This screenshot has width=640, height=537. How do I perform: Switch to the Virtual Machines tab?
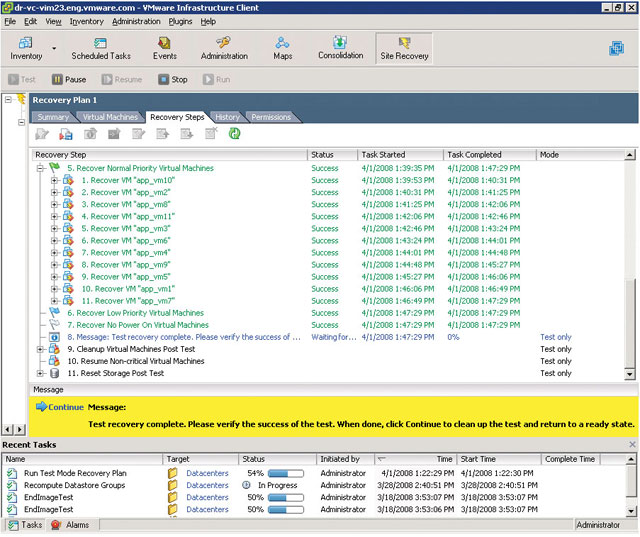point(110,118)
